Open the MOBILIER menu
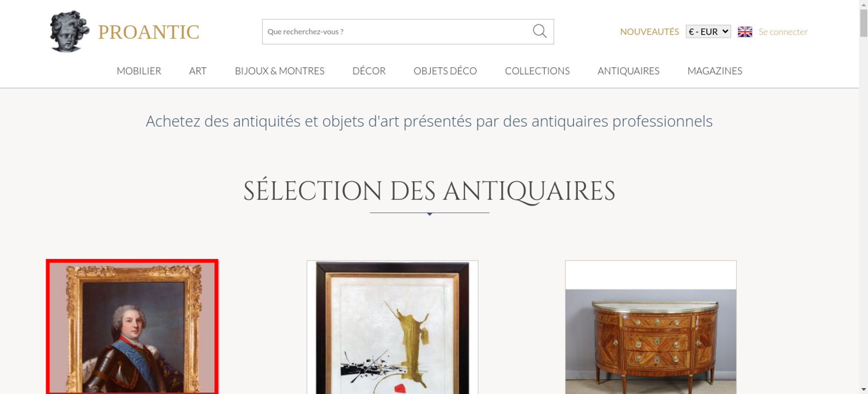This screenshot has height=394, width=868. pos(139,71)
